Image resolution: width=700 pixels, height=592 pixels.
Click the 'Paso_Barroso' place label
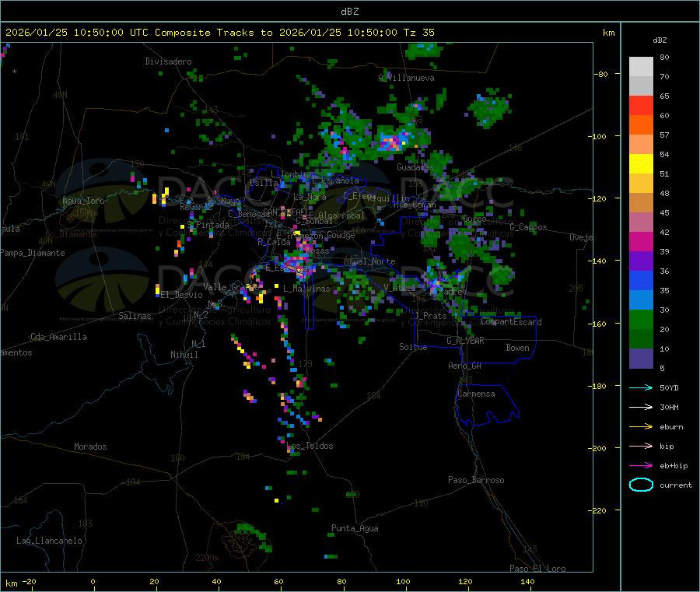[x=476, y=480]
